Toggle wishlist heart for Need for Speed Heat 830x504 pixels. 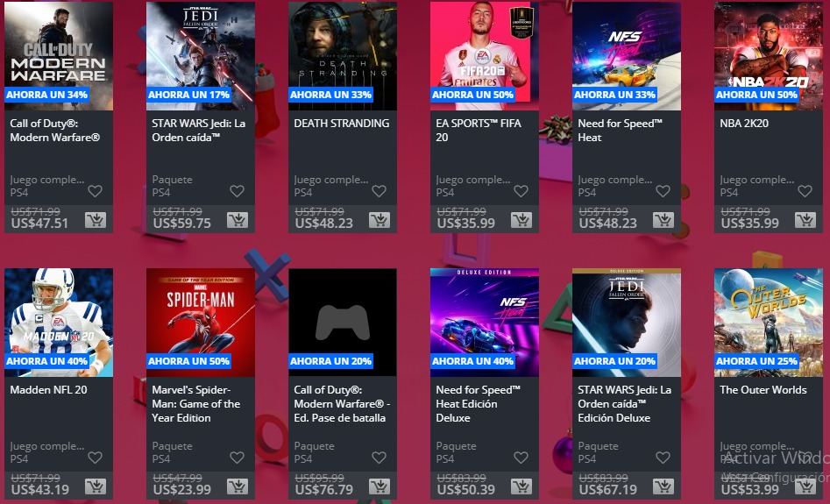pyautogui.click(x=663, y=190)
